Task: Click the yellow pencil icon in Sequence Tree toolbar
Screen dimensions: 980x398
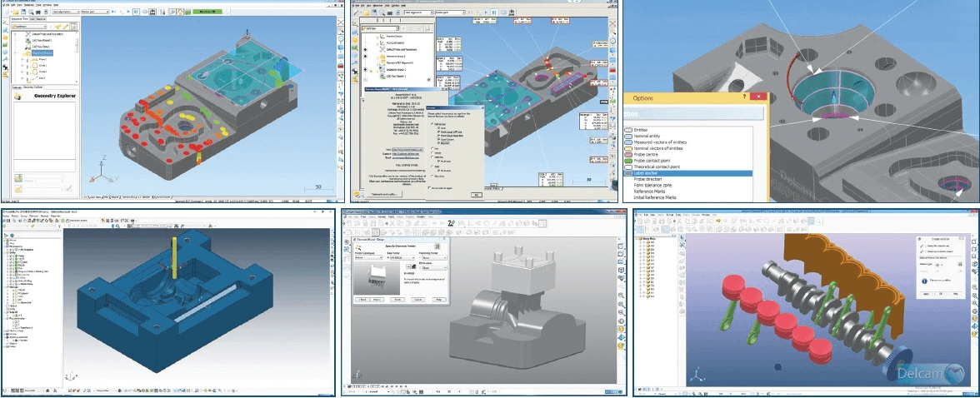Action: (x=66, y=27)
